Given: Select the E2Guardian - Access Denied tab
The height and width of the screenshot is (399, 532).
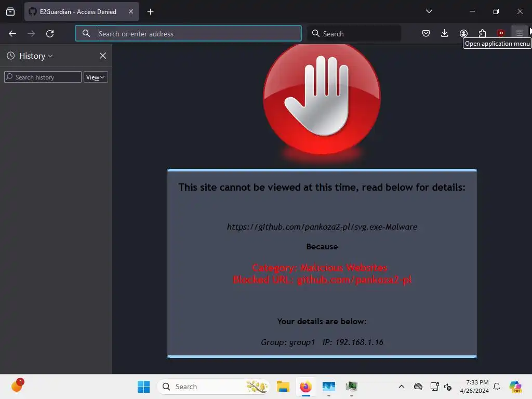Looking at the screenshot, I should 82,11.
